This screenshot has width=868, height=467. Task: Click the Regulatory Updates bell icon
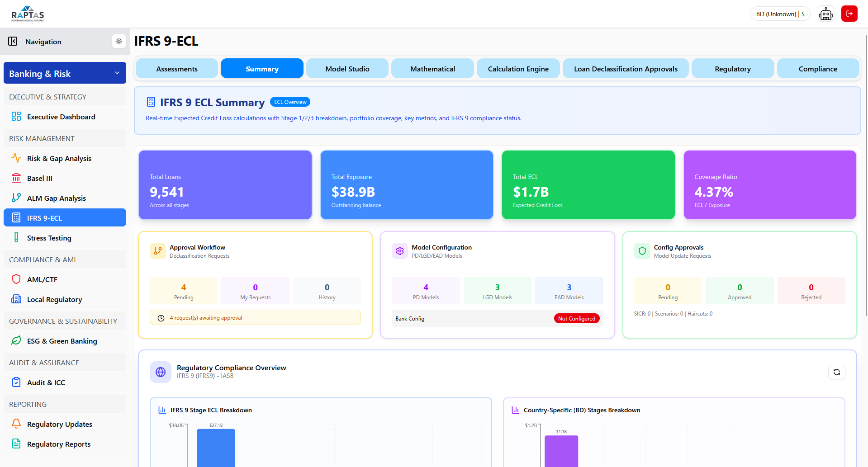pyautogui.click(x=16, y=424)
